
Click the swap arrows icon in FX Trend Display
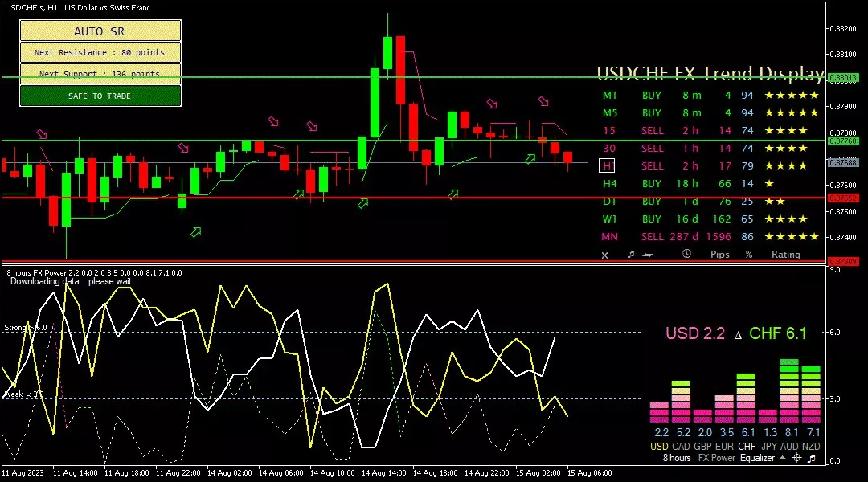(x=647, y=255)
